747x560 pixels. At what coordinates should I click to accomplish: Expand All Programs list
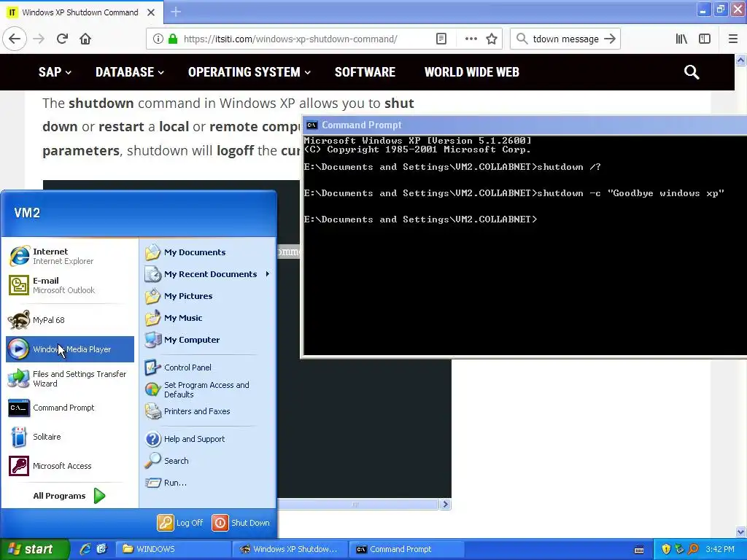tap(69, 496)
